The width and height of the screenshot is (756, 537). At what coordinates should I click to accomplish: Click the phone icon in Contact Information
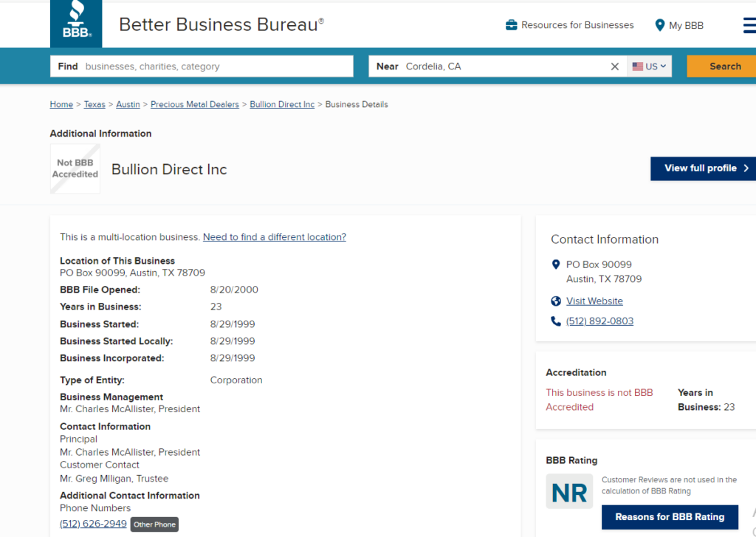(x=556, y=321)
